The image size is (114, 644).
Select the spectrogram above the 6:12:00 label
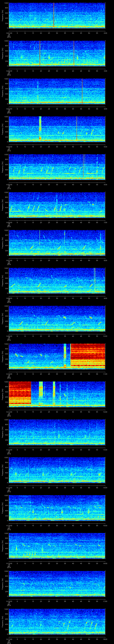(57, 432)
